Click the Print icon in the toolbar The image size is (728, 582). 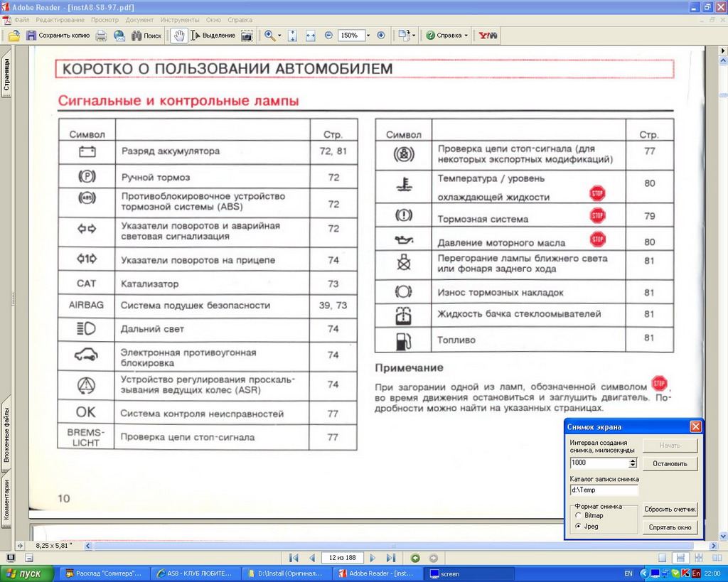[102, 36]
